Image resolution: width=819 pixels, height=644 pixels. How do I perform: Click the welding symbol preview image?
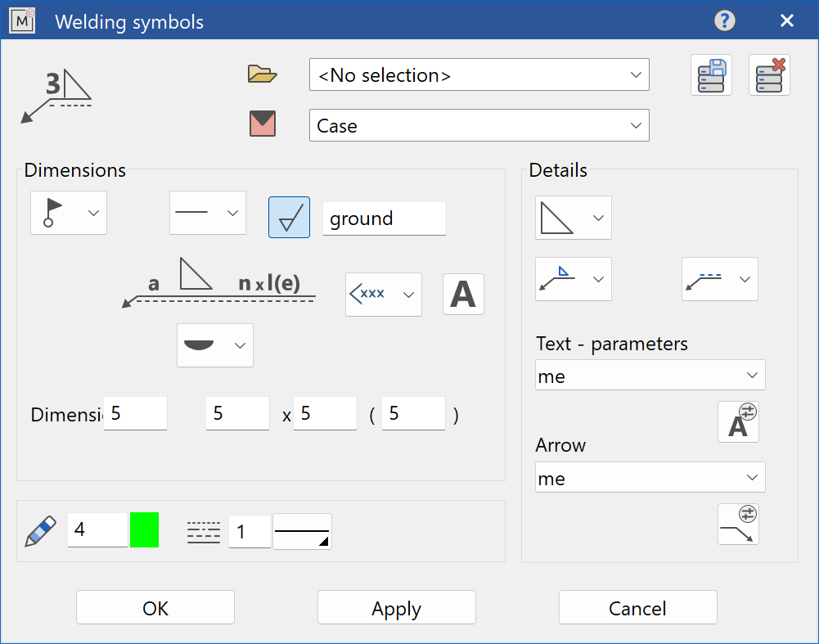click(x=56, y=96)
